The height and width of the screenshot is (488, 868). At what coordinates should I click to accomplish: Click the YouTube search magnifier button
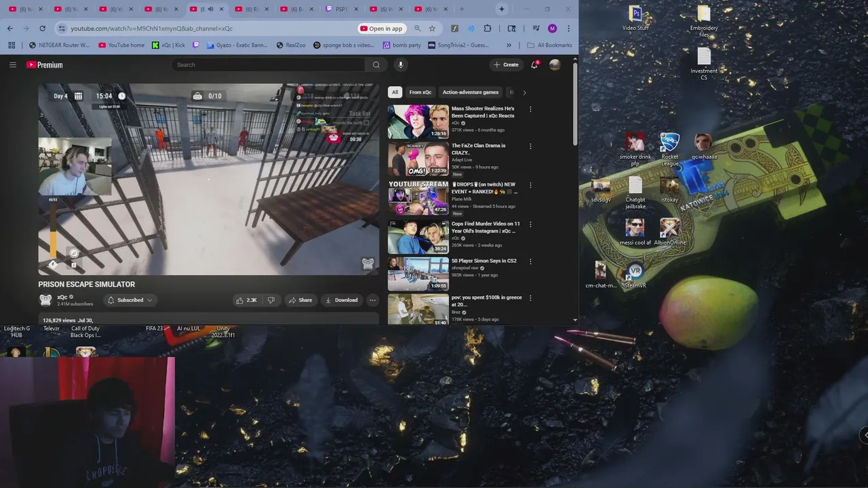(x=376, y=65)
